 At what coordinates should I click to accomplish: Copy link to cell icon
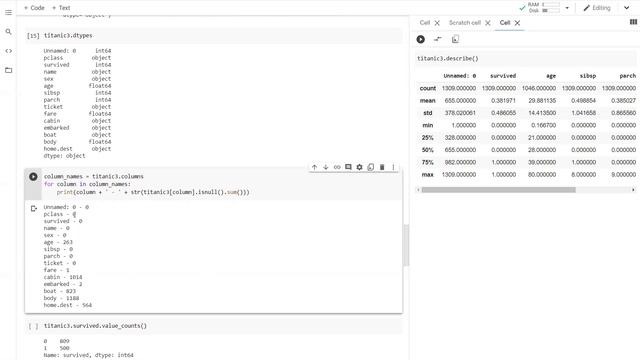pos(337,167)
